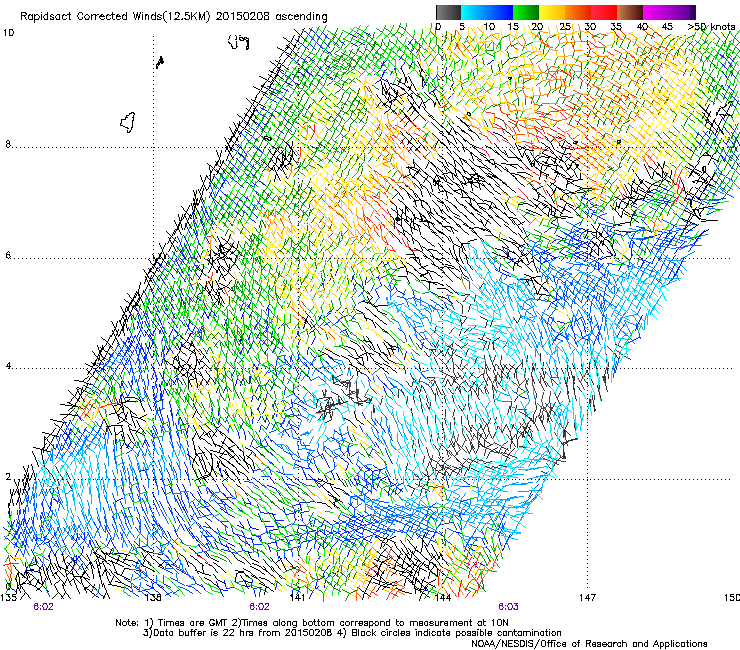Click the longitude label '138'
The height and width of the screenshot is (650, 740).
[x=153, y=598]
